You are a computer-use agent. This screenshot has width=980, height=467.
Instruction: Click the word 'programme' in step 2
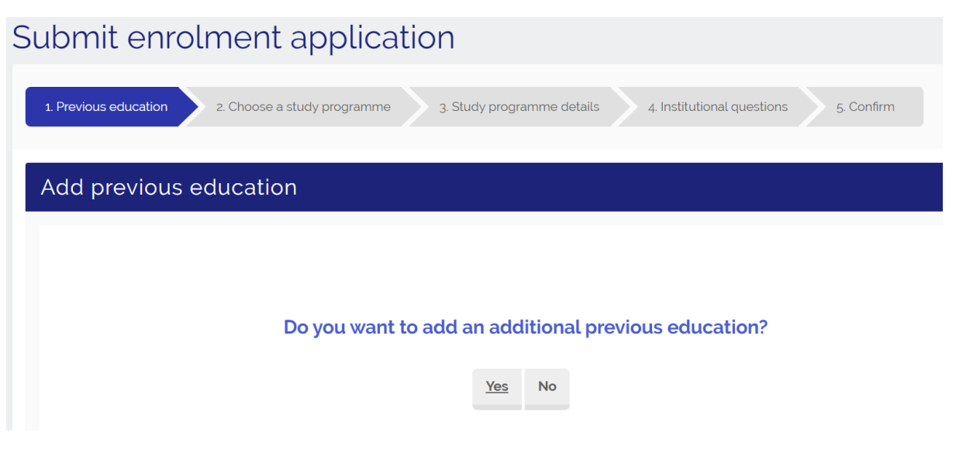point(358,107)
